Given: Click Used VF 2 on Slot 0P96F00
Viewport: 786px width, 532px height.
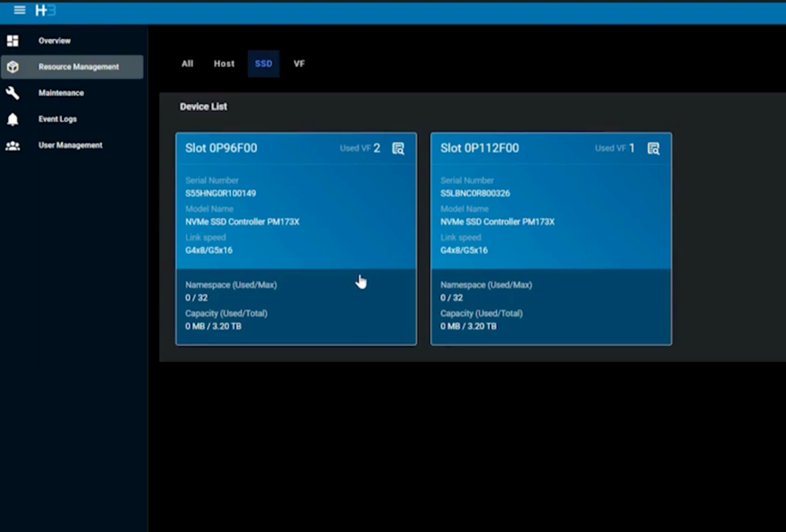Looking at the screenshot, I should coord(360,149).
